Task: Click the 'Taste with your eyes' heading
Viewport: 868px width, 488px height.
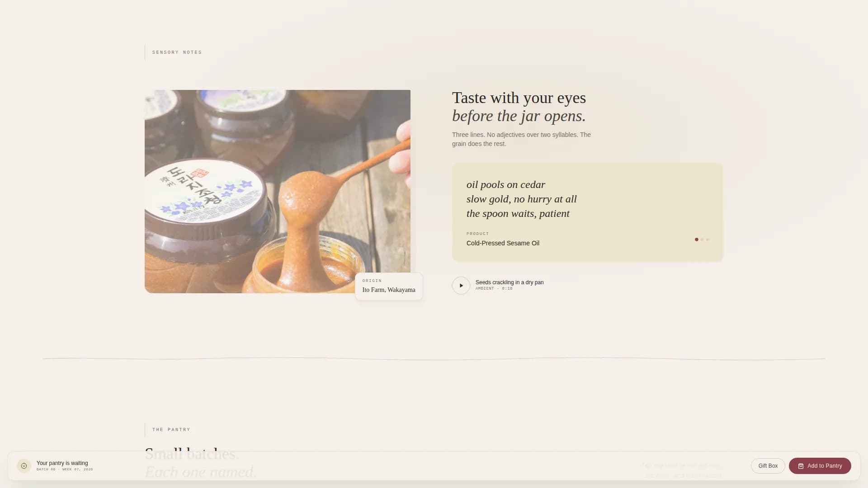Action: pos(519,98)
